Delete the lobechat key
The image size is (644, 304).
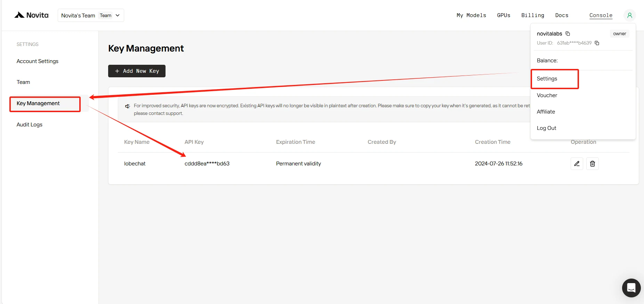(593, 164)
